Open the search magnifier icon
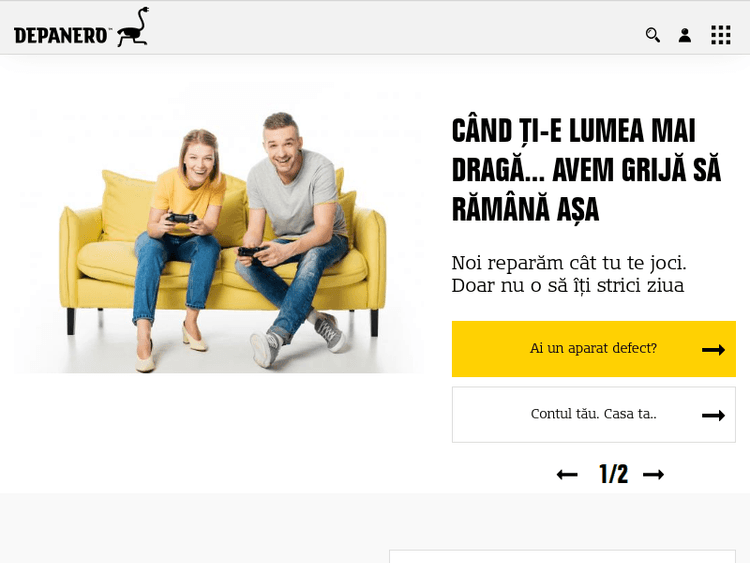750x563 pixels. 653,35
